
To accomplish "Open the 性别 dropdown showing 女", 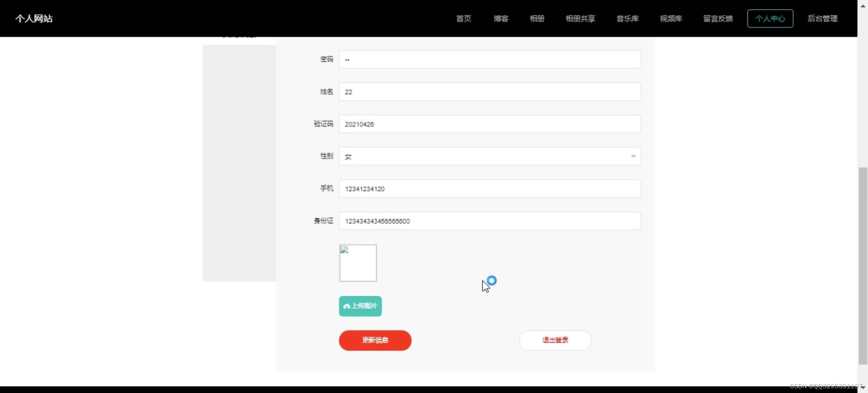I will pos(490,156).
